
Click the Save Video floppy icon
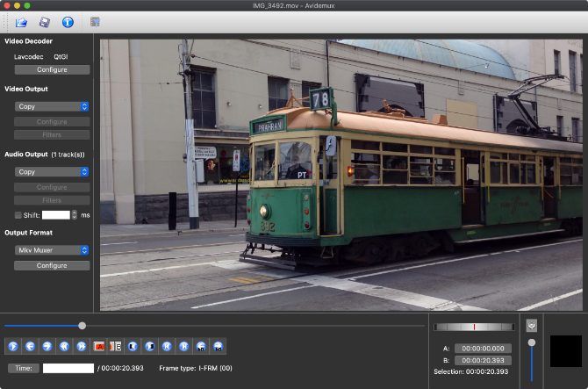44,22
